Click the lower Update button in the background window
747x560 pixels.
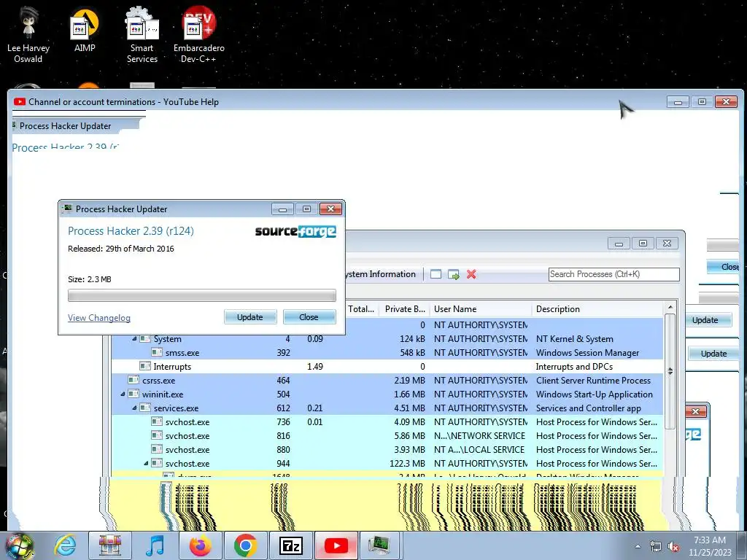pyautogui.click(x=713, y=354)
